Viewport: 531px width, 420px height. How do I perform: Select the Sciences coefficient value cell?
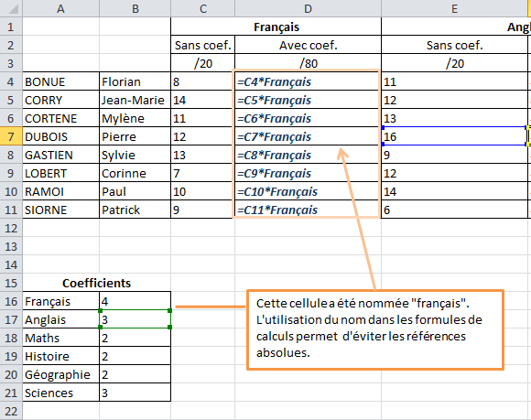[x=135, y=393]
